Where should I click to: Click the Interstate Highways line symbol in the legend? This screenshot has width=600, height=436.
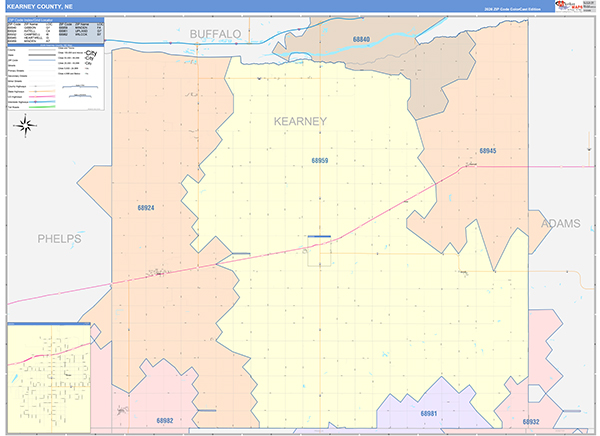[42, 102]
